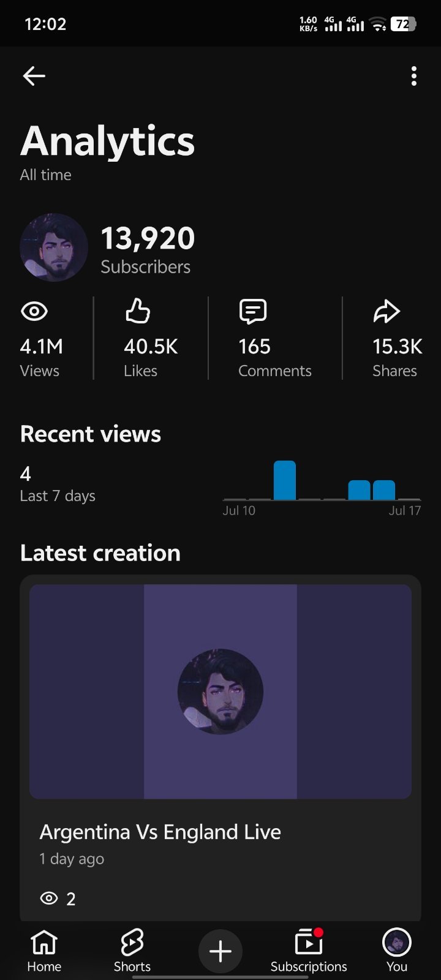Select the rightmost blue bar in views chart

coord(384,490)
